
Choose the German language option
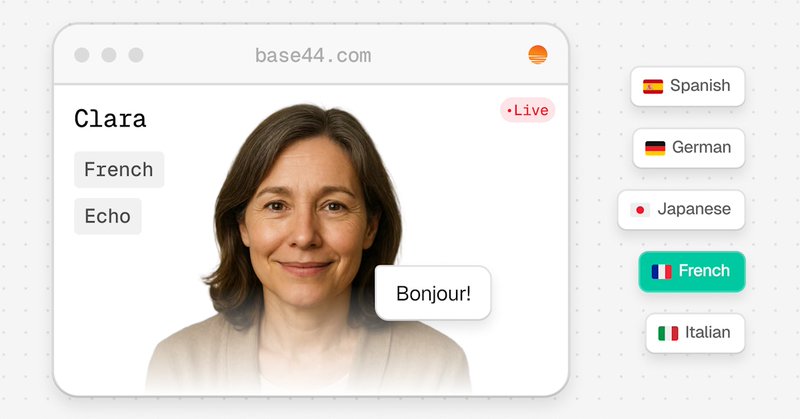pyautogui.click(x=689, y=148)
